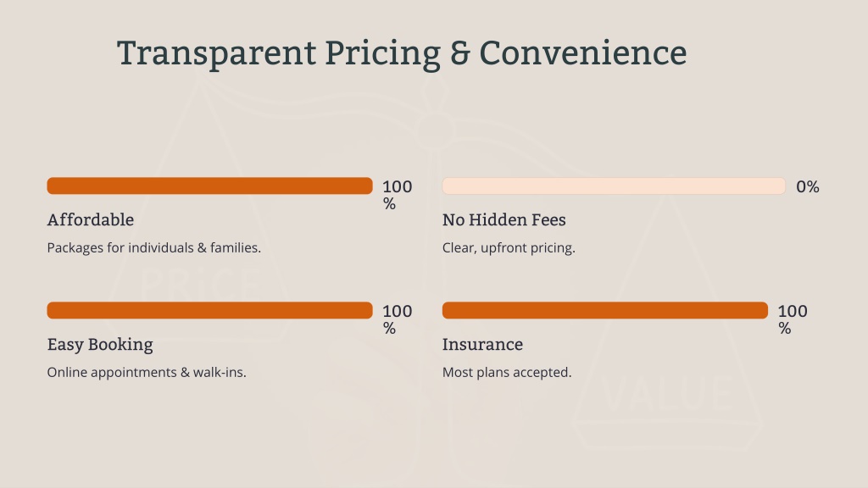
Task: Click the Insurance progress bar
Action: [605, 310]
